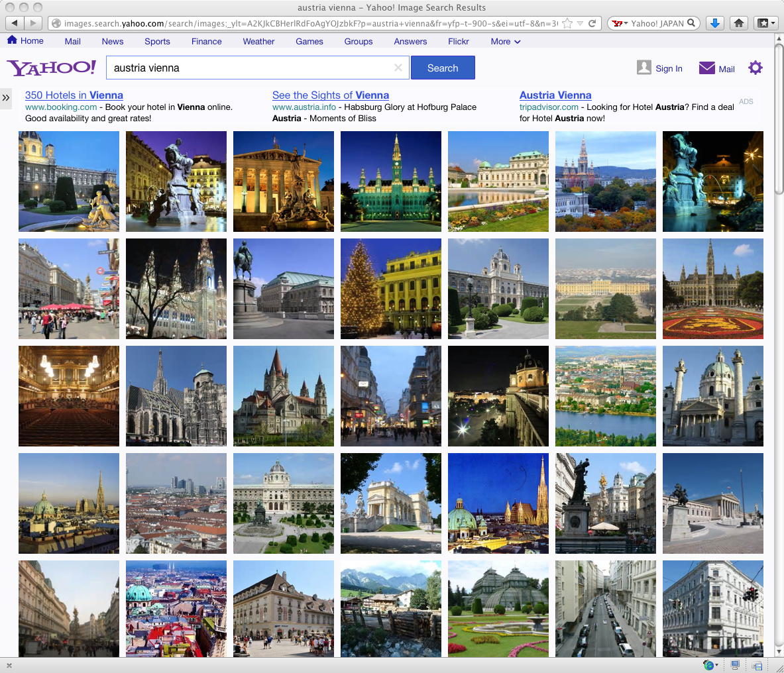
Task: Expand the left sidebar double chevron
Action: click(x=6, y=97)
